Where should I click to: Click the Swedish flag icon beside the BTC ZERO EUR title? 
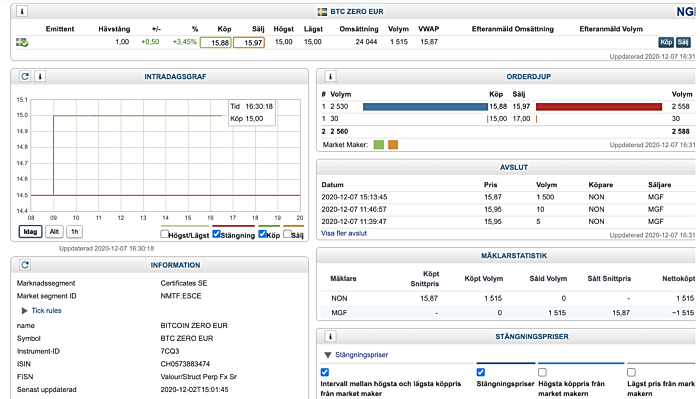[x=322, y=12]
